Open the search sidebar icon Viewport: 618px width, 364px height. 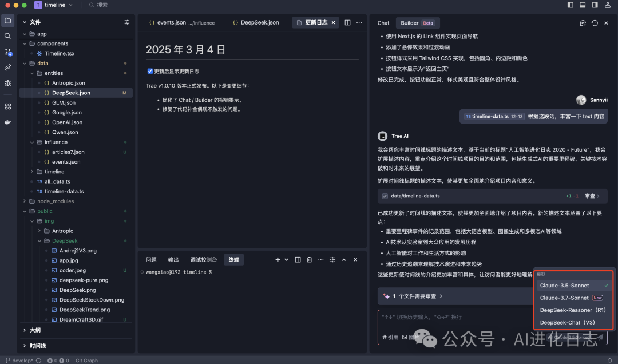tap(8, 36)
